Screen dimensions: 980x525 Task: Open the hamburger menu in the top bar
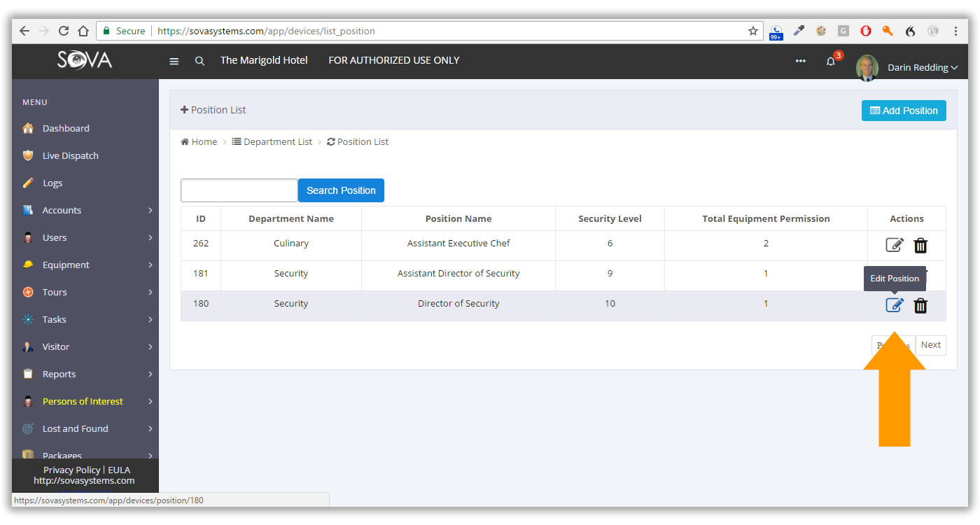(x=174, y=61)
